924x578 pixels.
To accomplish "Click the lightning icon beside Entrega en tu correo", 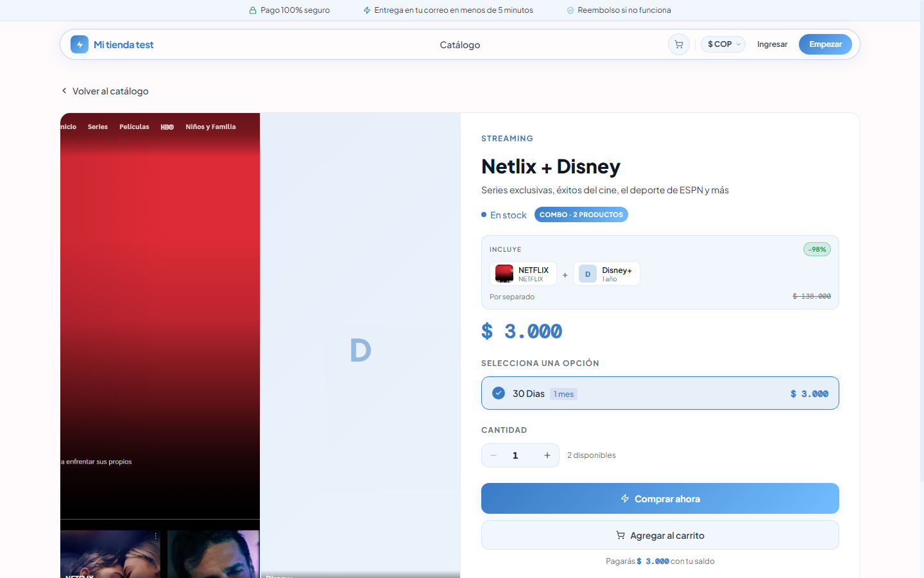I will coord(367,10).
